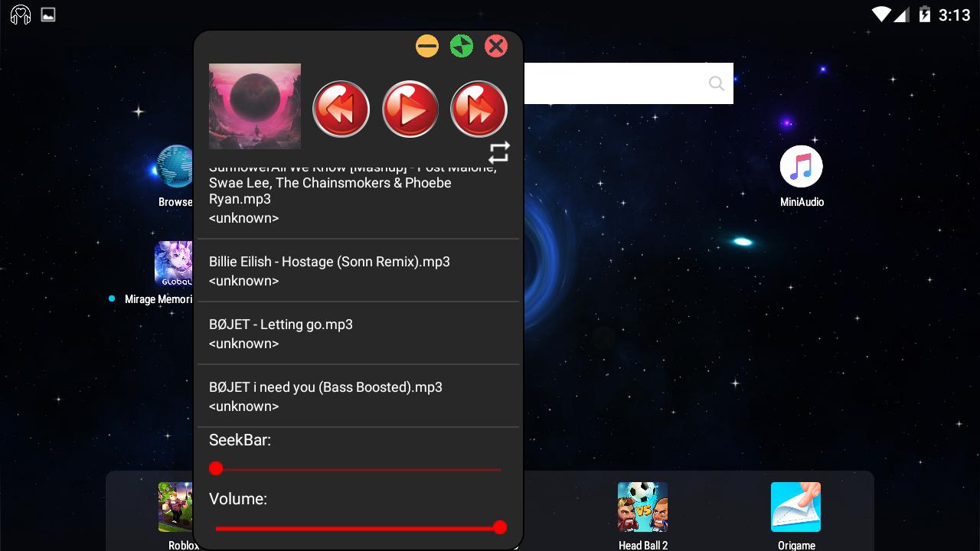Viewport: 980px width, 551px height.
Task: Click the SeekBar label text
Action: [x=240, y=440]
